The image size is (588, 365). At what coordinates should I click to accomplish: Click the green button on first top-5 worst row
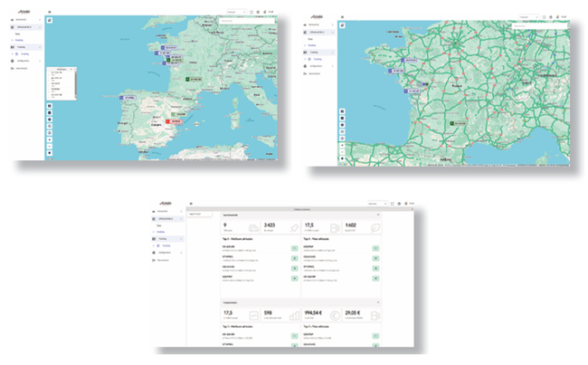click(x=375, y=248)
